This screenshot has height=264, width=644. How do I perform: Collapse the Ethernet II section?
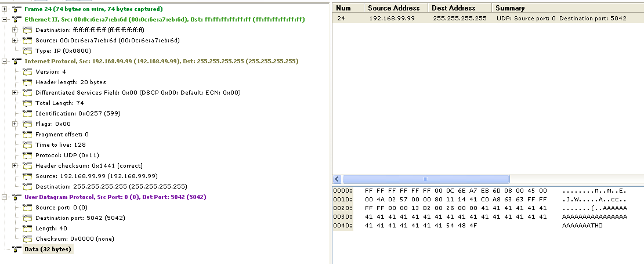point(5,19)
